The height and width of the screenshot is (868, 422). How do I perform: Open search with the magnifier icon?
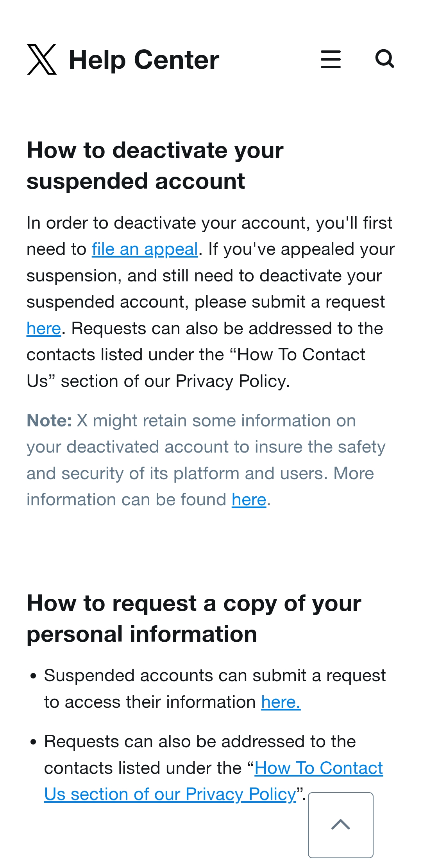pyautogui.click(x=384, y=59)
